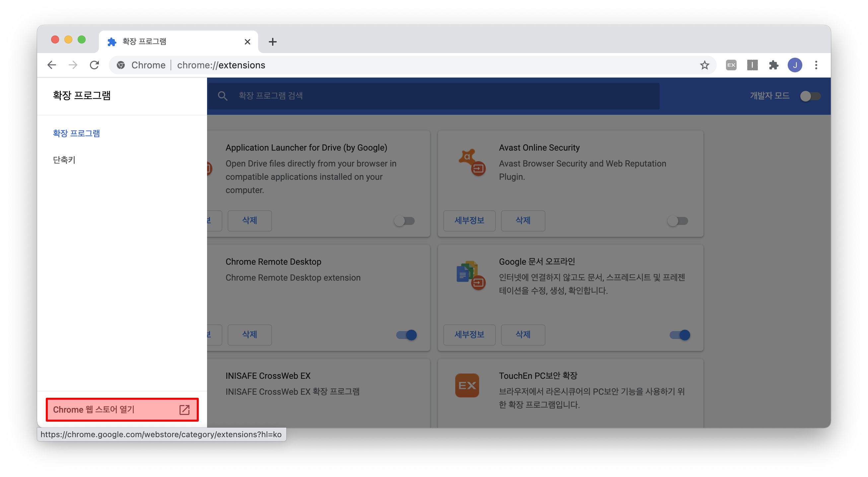Click the forward navigation arrow
The width and height of the screenshot is (868, 477).
pyautogui.click(x=73, y=65)
